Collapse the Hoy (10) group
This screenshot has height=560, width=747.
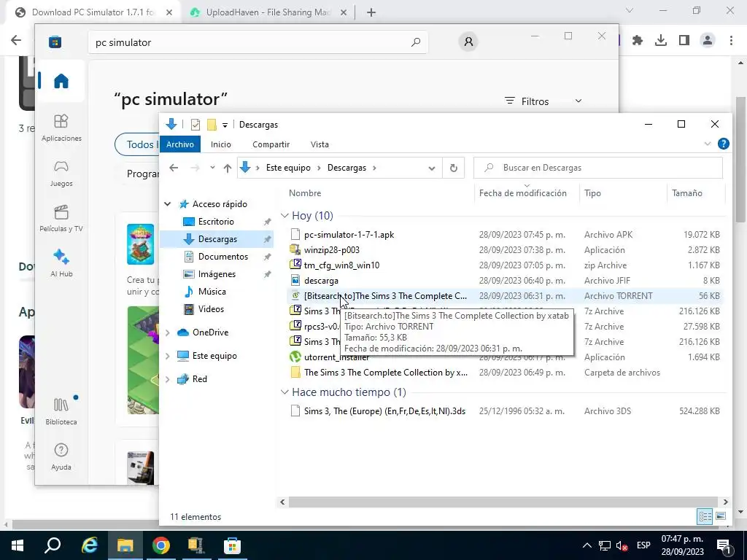[285, 216]
